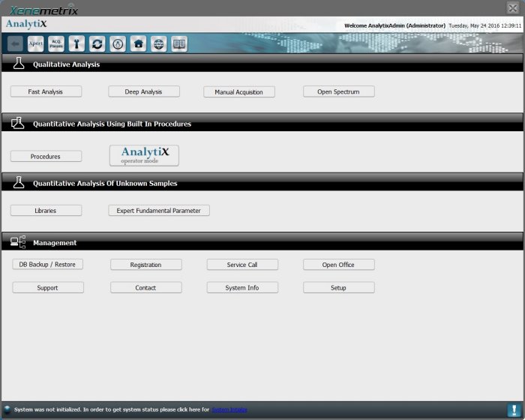Open the Xpert mode toolbar icon
This screenshot has height=420, width=525.
click(x=35, y=44)
